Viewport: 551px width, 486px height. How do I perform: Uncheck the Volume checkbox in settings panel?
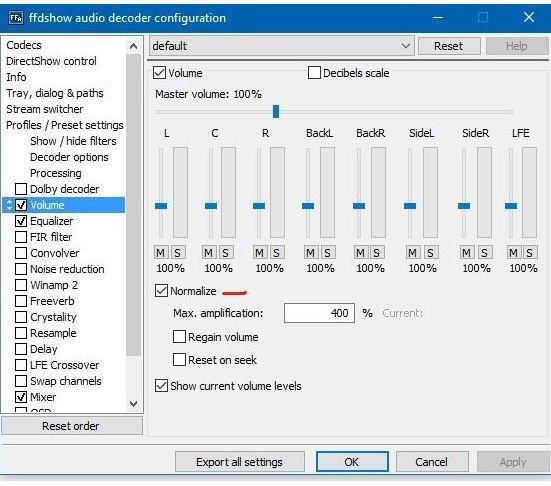point(159,73)
